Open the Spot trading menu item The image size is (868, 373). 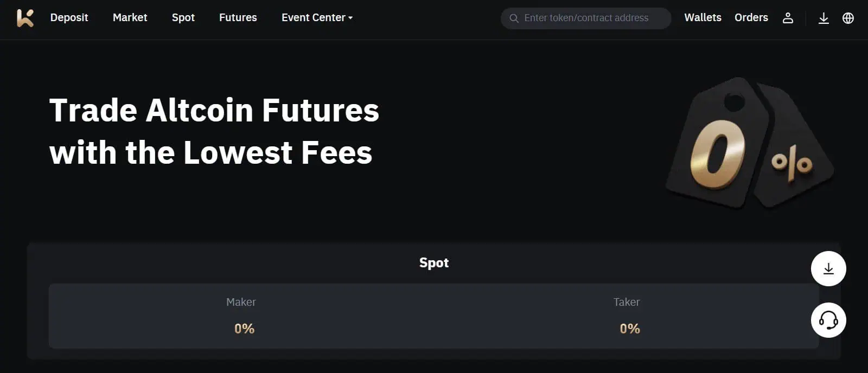183,18
